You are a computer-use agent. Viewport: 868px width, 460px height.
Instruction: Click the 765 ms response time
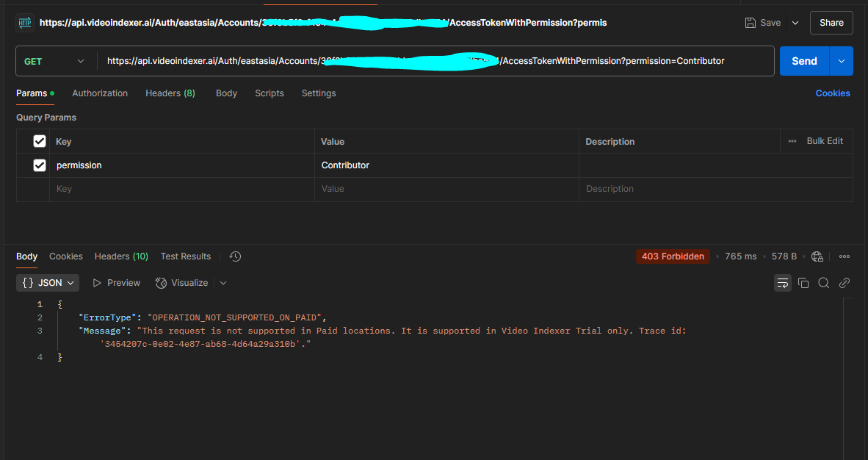(741, 256)
